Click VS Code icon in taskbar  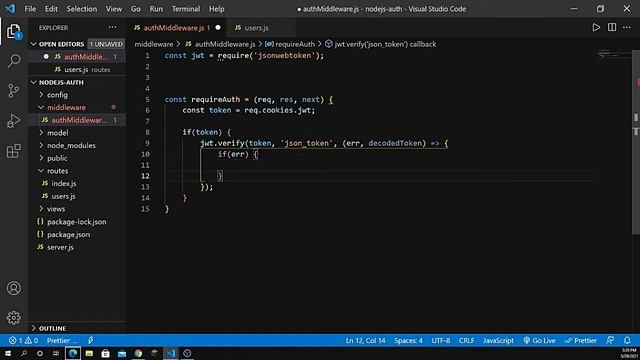171,353
